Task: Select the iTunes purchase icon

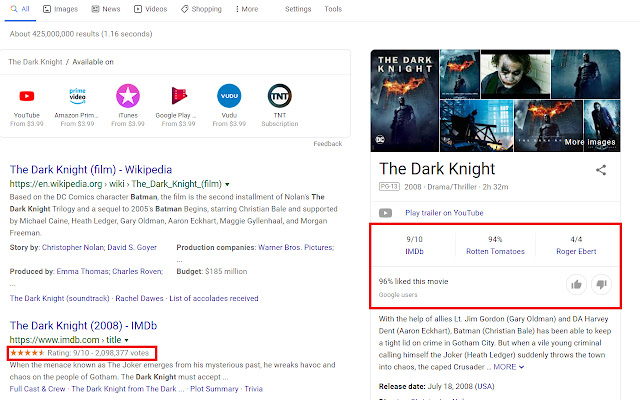Action: coord(127,95)
